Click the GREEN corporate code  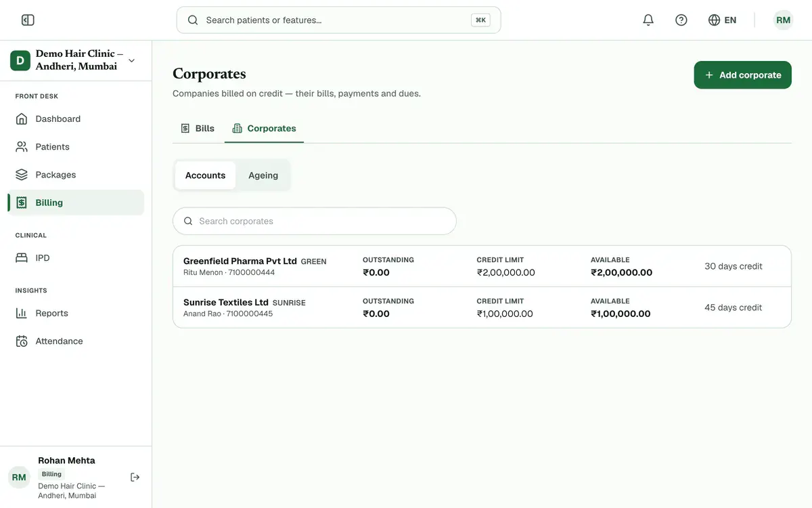[x=313, y=261]
